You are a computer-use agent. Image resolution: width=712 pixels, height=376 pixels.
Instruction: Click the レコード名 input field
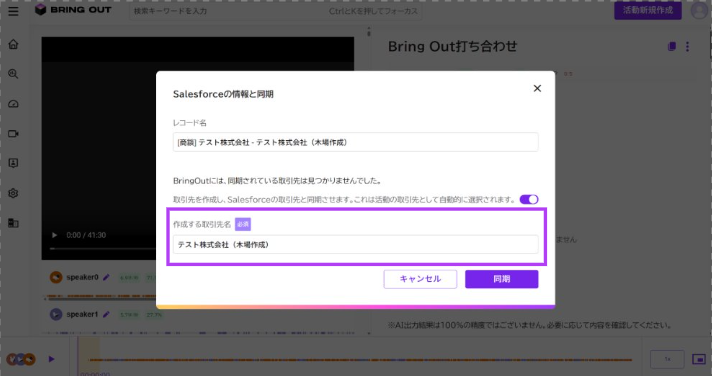click(x=356, y=142)
